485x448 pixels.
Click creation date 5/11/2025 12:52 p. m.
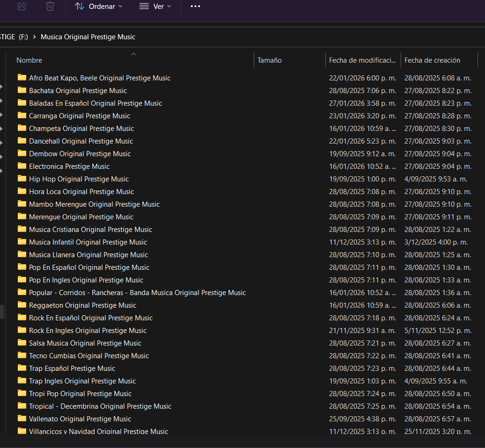(x=438, y=331)
